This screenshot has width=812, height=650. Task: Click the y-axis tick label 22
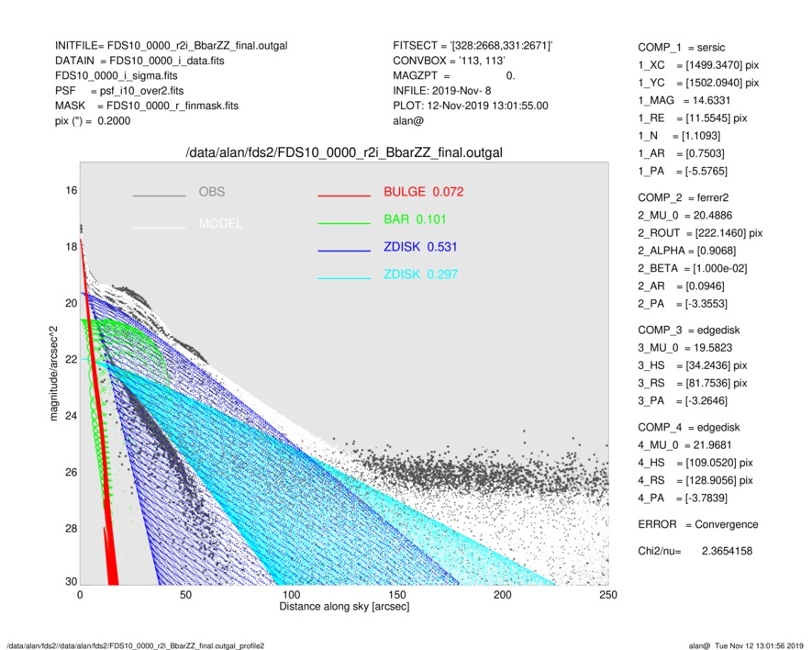[72, 360]
